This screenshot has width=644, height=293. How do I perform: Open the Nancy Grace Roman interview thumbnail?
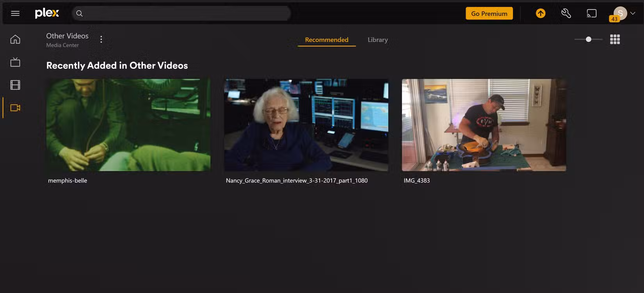306,125
